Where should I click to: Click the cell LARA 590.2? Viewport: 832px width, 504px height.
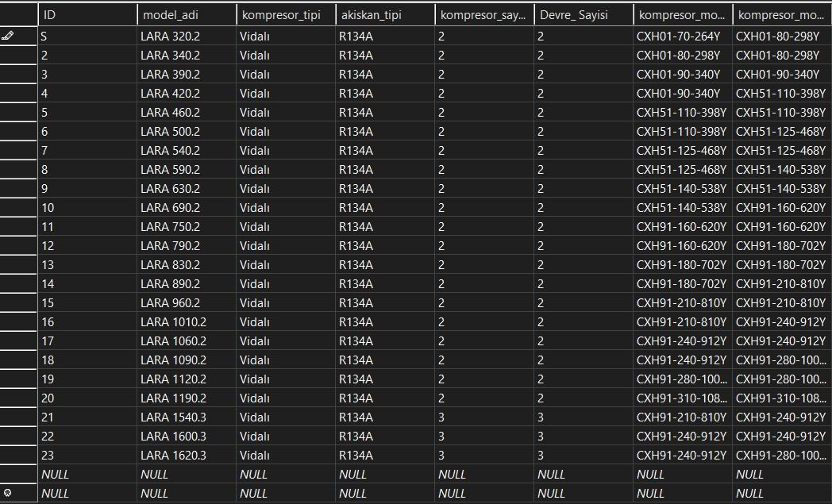pos(187,170)
